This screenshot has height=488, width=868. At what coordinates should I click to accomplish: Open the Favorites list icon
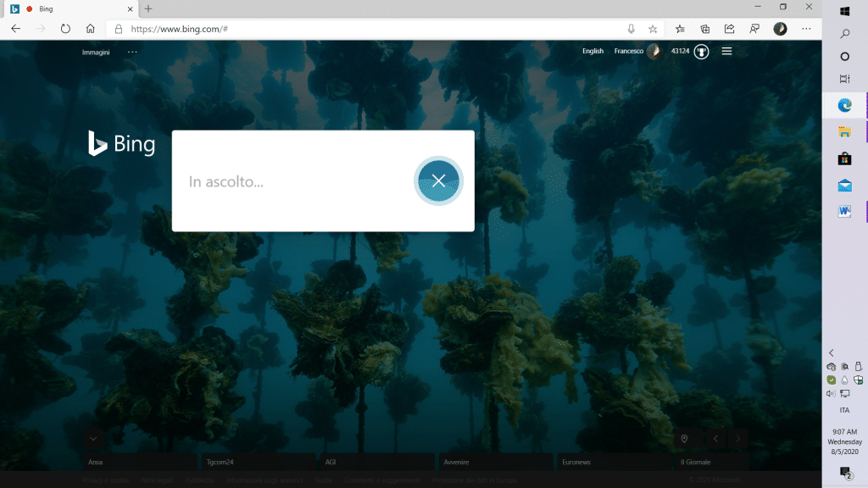coord(680,29)
